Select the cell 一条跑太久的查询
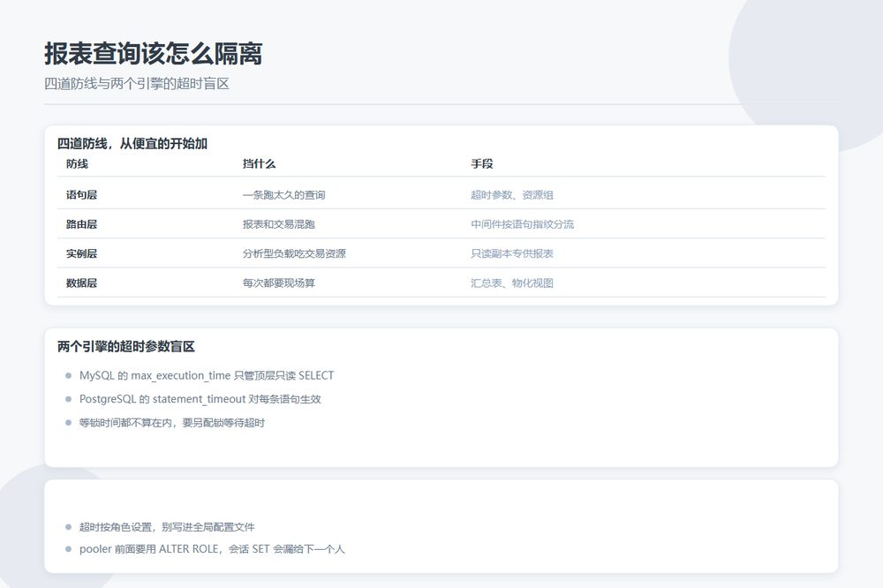Screen dimensions: 883x588 283,195
